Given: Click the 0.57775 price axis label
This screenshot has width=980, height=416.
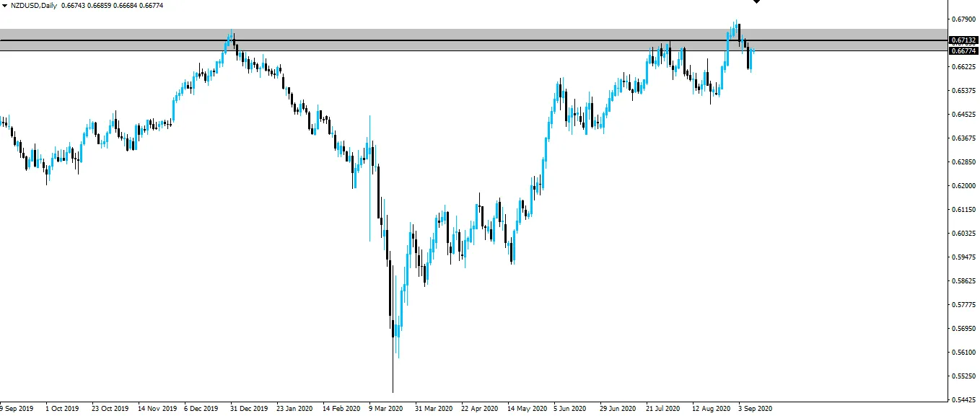Looking at the screenshot, I should 964,304.
